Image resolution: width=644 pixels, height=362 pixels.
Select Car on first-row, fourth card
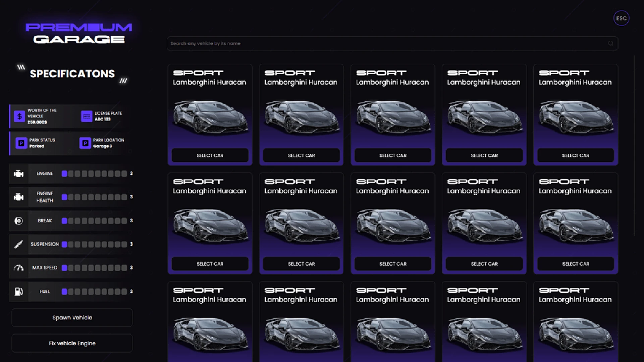tap(484, 155)
